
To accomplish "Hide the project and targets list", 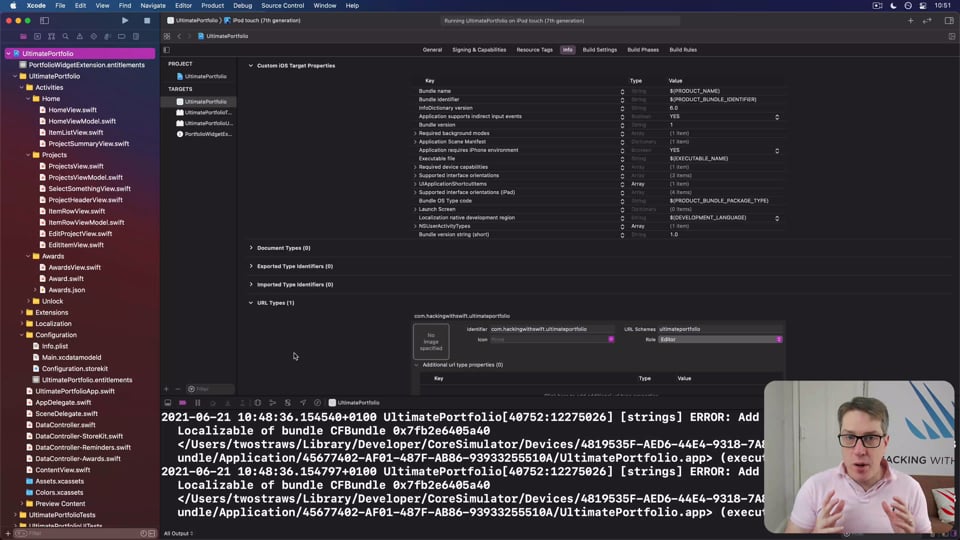I will [x=167, y=50].
